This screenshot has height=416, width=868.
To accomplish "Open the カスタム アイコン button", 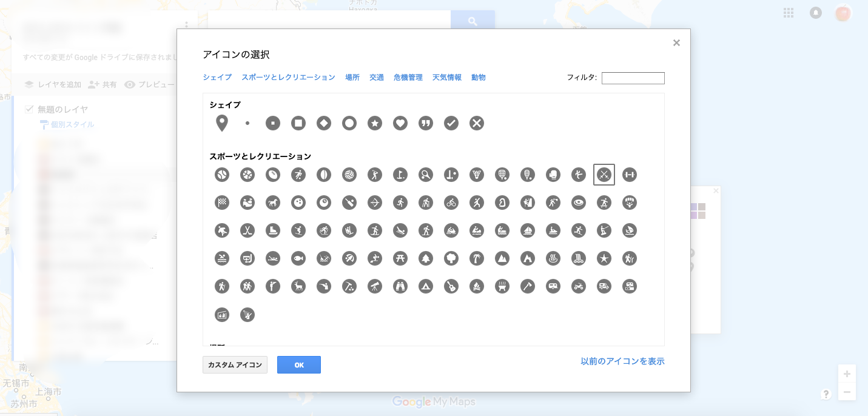I will pyautogui.click(x=235, y=365).
